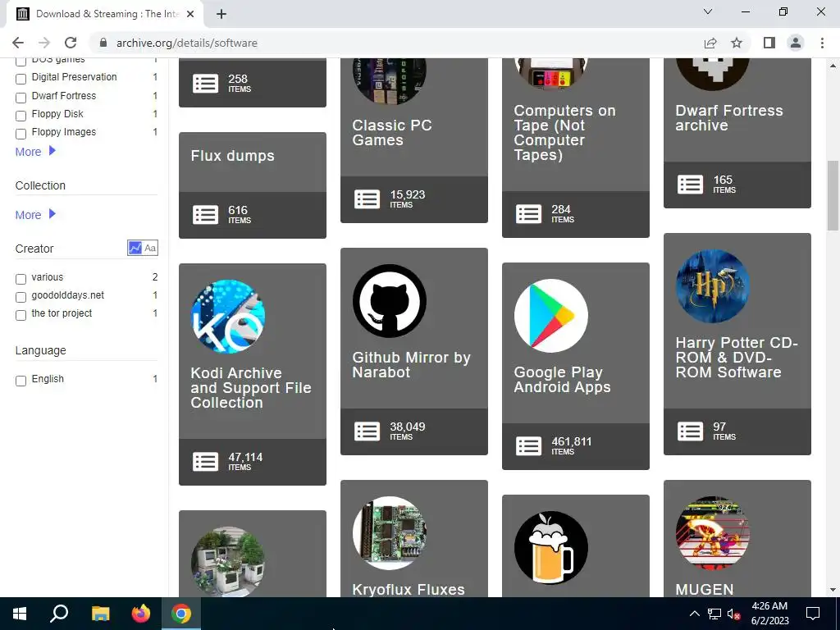Open the tab search chevron
The width and height of the screenshot is (840, 630).
pos(708,11)
